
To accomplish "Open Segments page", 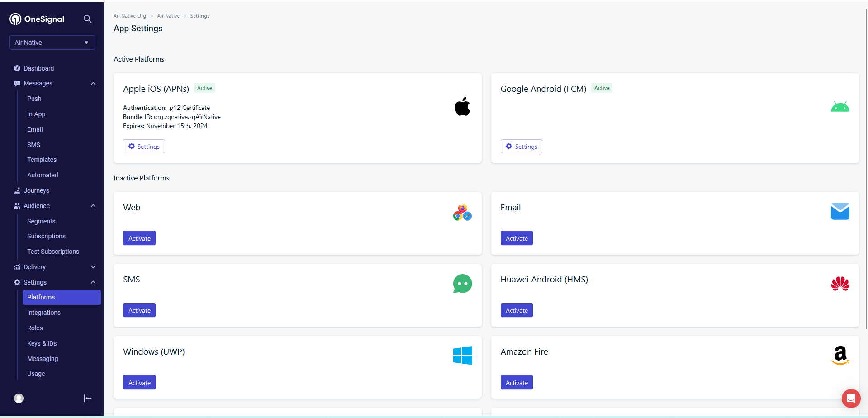I will [x=41, y=221].
